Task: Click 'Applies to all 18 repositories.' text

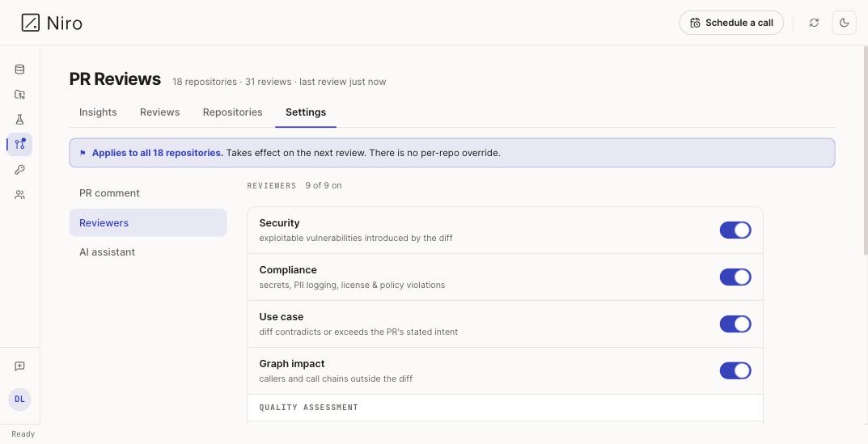Action: point(158,153)
